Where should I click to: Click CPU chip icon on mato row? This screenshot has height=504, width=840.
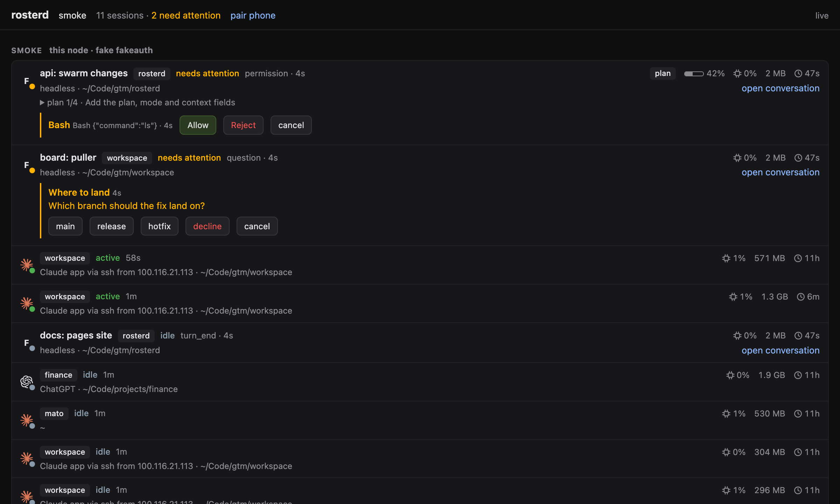click(726, 414)
